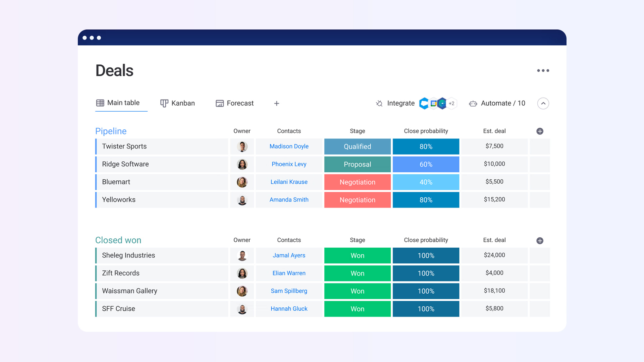Click the Integrate plug icon

pos(379,103)
